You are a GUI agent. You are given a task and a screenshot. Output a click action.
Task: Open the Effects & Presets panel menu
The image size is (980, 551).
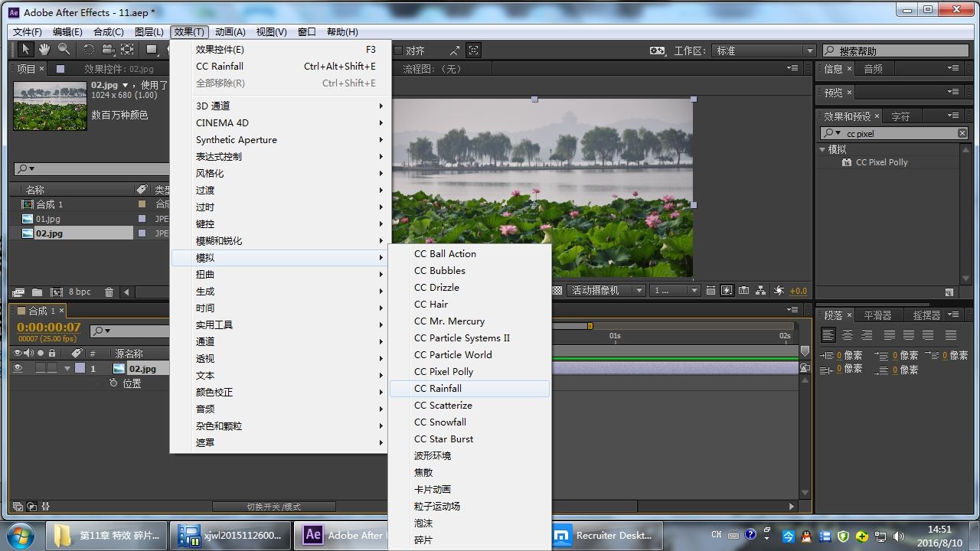pyautogui.click(x=953, y=116)
